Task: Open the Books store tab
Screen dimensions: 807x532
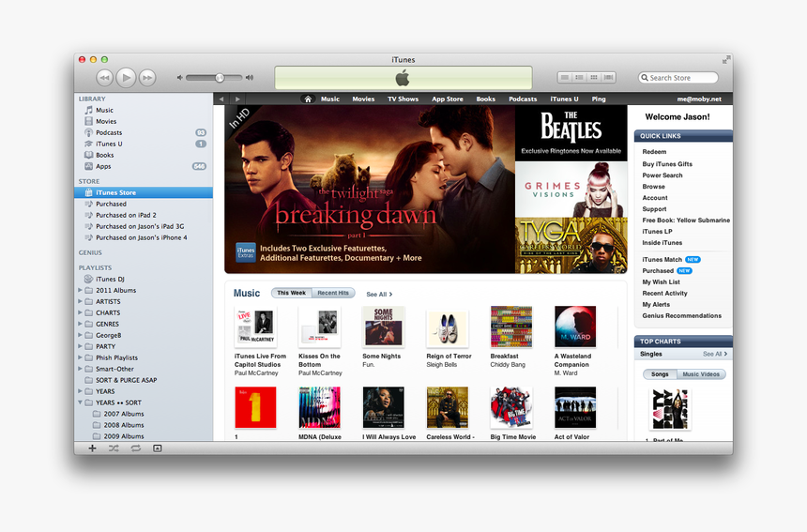Action: point(485,99)
